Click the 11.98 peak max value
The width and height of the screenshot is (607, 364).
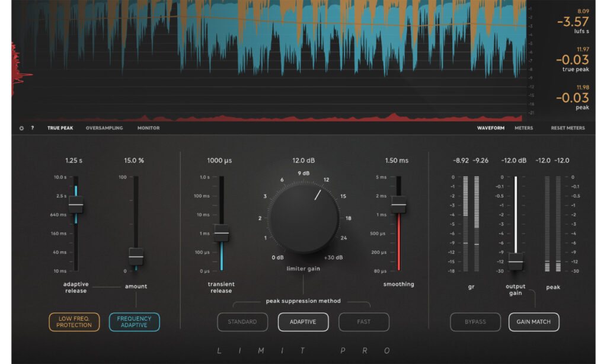click(x=583, y=87)
